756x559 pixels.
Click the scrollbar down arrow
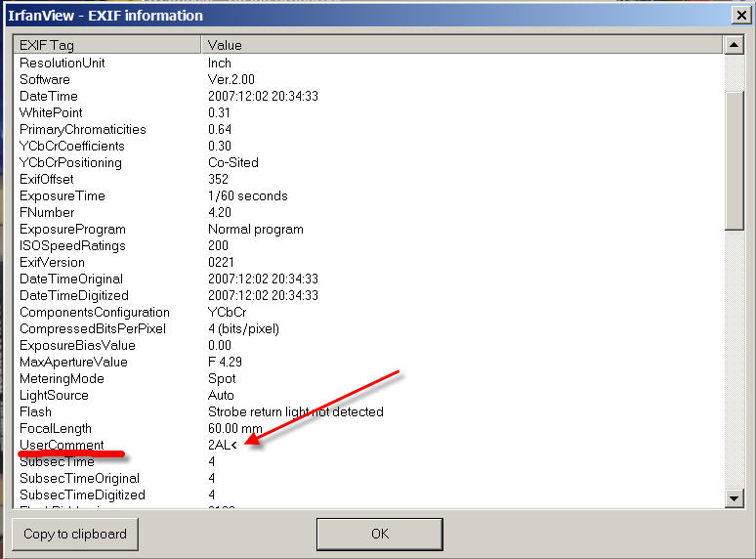coord(734,498)
